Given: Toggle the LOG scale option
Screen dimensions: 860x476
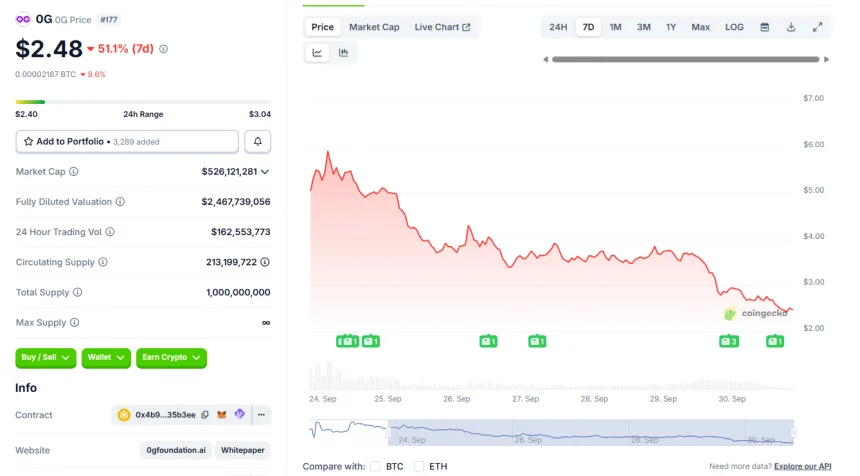Looking at the screenshot, I should pyautogui.click(x=734, y=27).
